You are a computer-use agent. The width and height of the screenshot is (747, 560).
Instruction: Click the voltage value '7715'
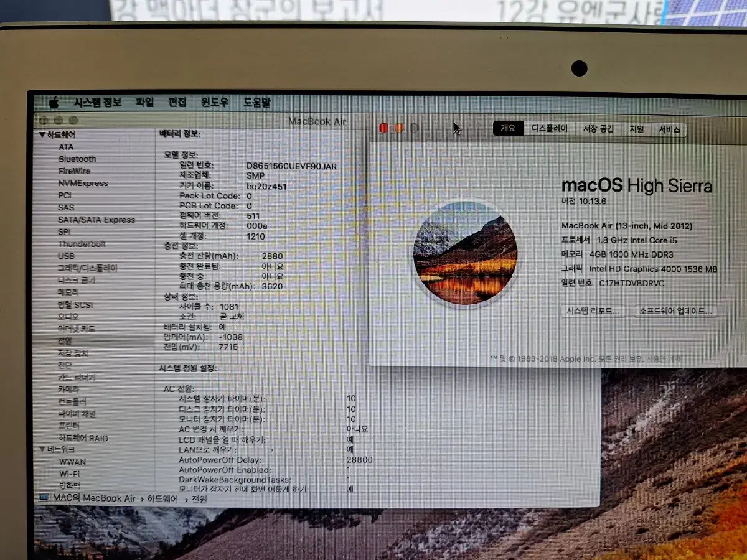[x=228, y=347]
